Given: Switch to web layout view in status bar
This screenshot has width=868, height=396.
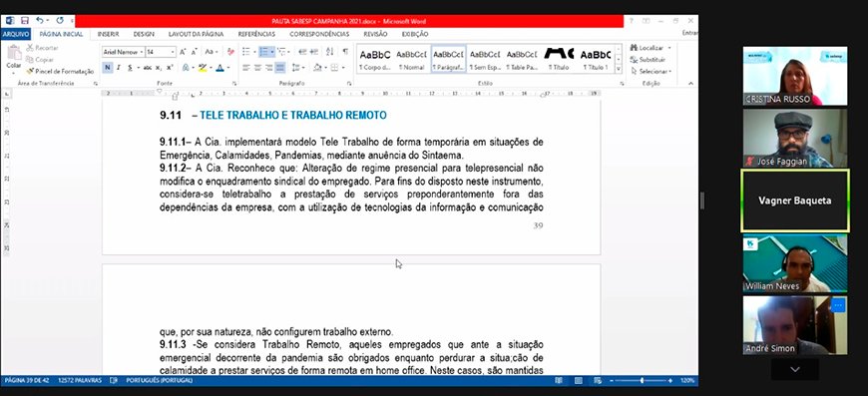Looking at the screenshot, I should [598, 380].
